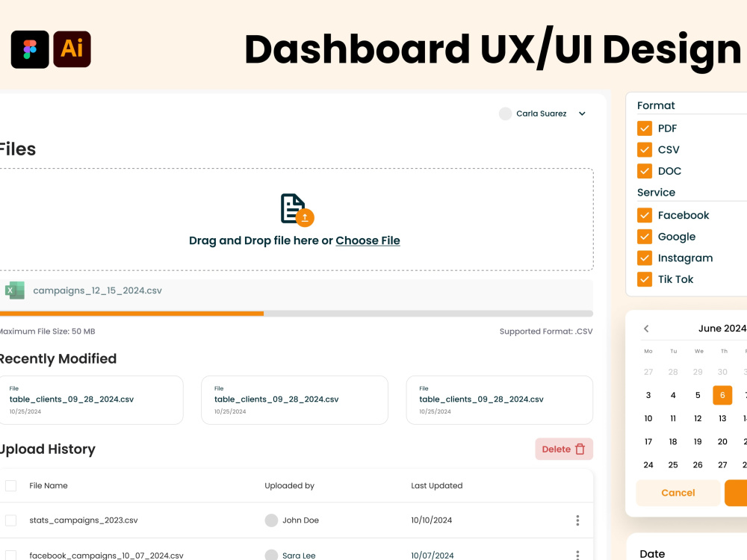Image resolution: width=747 pixels, height=560 pixels.
Task: Select date 10 in June calendar
Action: tap(648, 419)
